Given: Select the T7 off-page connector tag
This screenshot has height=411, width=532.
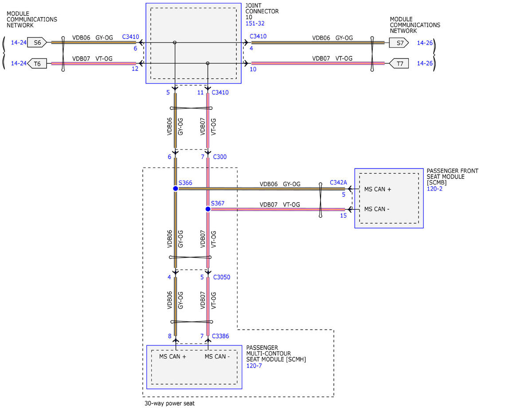Looking at the screenshot, I should pyautogui.click(x=399, y=64).
